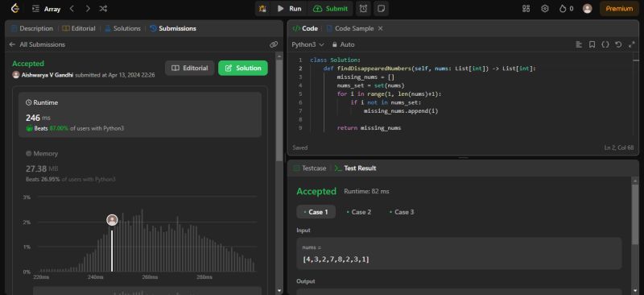The width and height of the screenshot is (644, 295).
Task: Click the avatar marker on runtime chart
Action: (112, 220)
